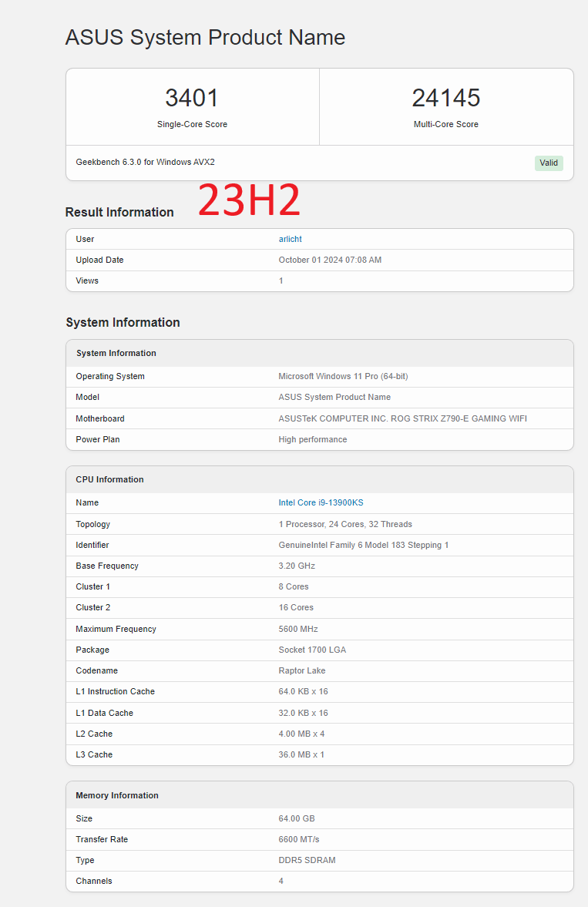This screenshot has height=907, width=588.
Task: Click the Codename row label
Action: pos(96,670)
